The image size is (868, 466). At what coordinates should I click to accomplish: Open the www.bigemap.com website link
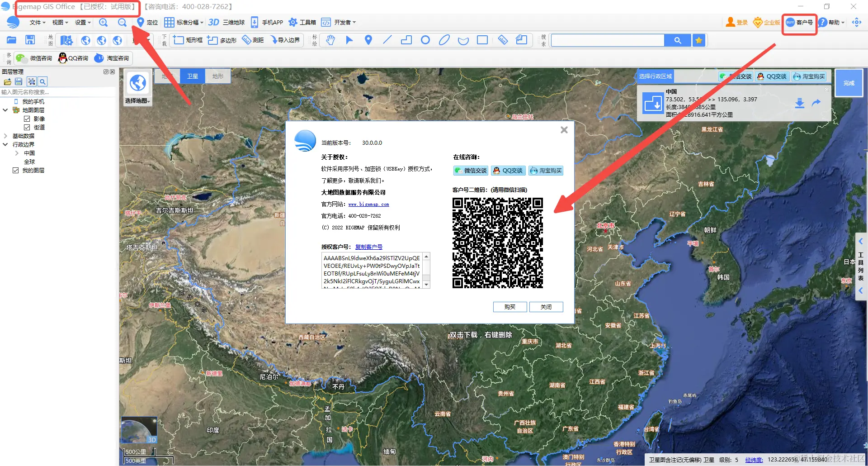coord(368,204)
